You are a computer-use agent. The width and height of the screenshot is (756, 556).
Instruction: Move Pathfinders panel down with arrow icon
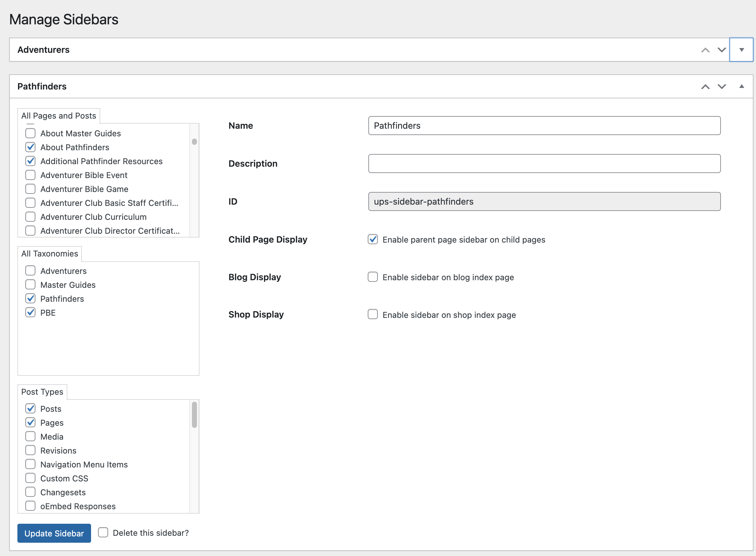click(722, 86)
